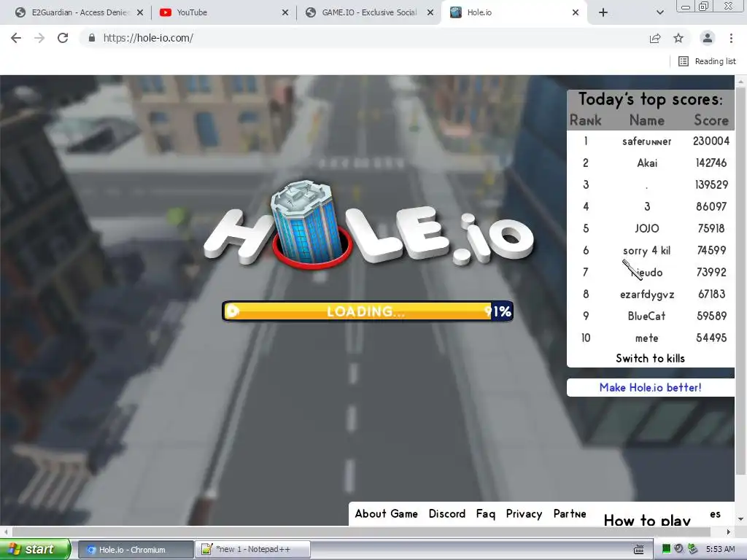Click horizontal scrollbar right arrow
The image size is (747, 560).
[729, 532]
